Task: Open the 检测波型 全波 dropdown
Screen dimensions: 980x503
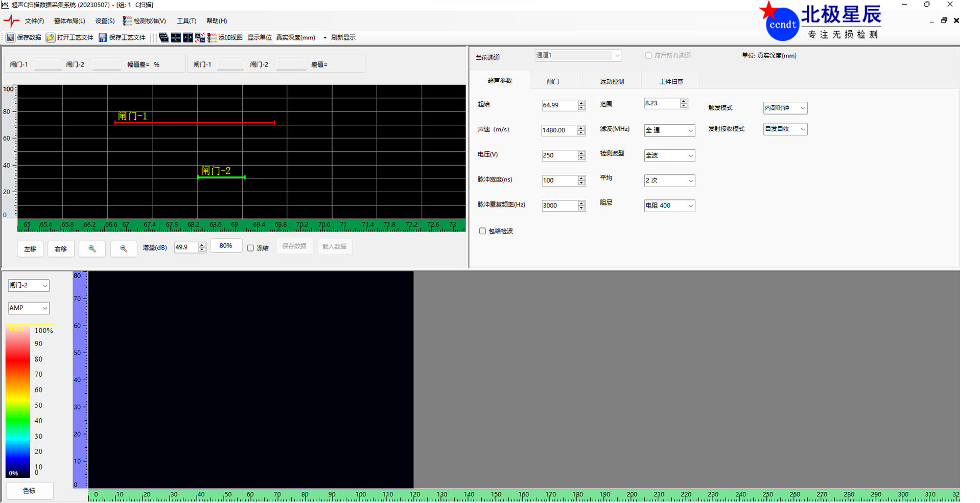Action: pyautogui.click(x=669, y=155)
